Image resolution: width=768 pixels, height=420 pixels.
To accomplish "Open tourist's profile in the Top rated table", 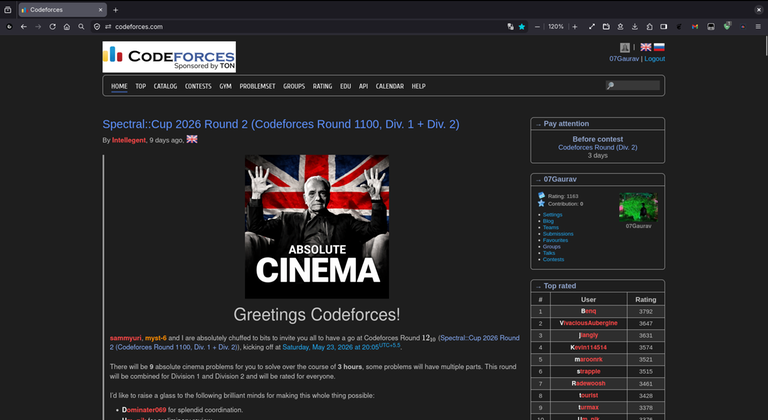I will (x=588, y=395).
